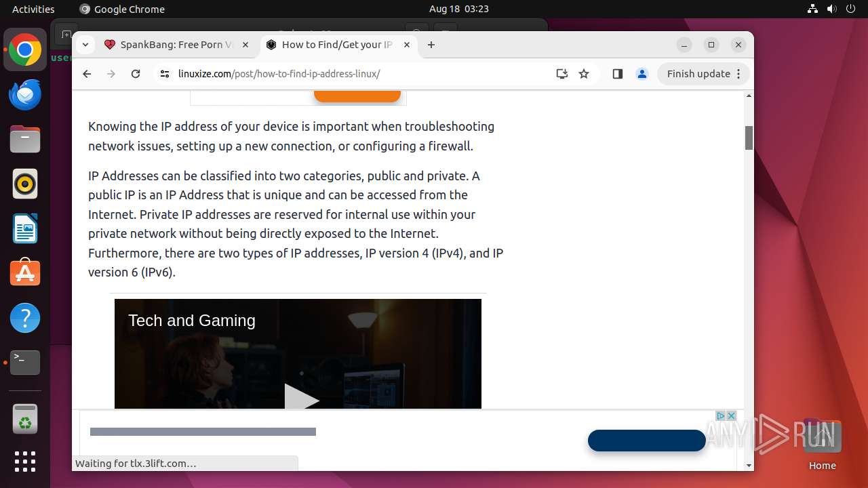
Task: Select the How to Find/Get your IP tab
Action: pos(337,45)
